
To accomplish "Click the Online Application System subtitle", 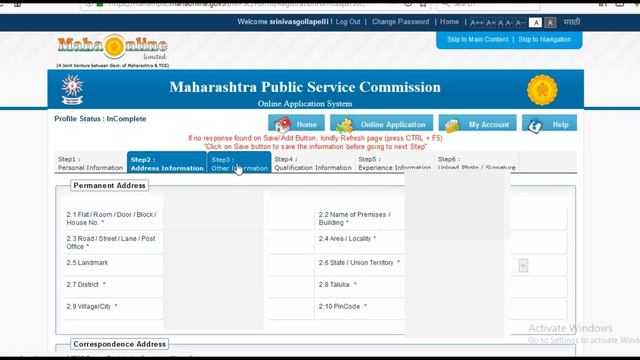I will pos(305,104).
